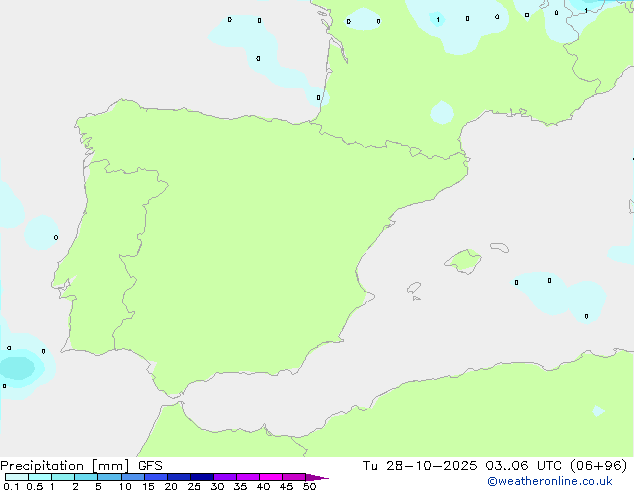Click the 'Precipitation [mm] GFS' title text
The image size is (634, 490).
81,466
